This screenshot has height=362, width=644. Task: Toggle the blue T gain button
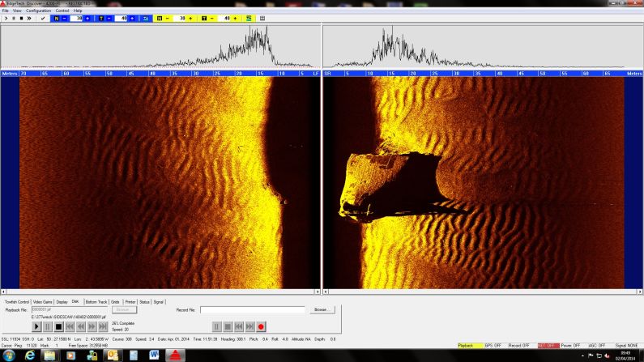click(103, 18)
